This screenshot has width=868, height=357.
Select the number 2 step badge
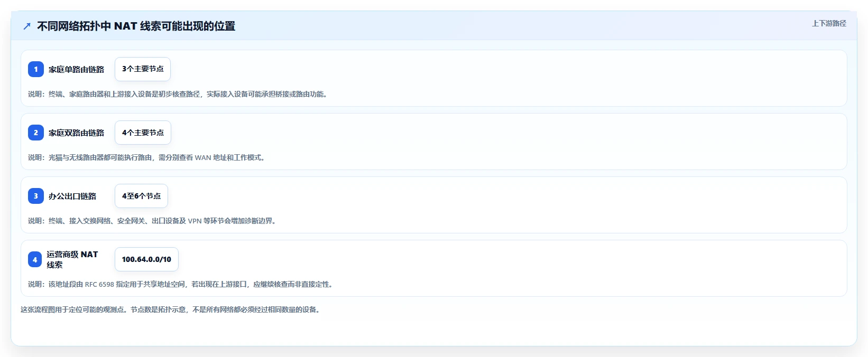click(36, 133)
